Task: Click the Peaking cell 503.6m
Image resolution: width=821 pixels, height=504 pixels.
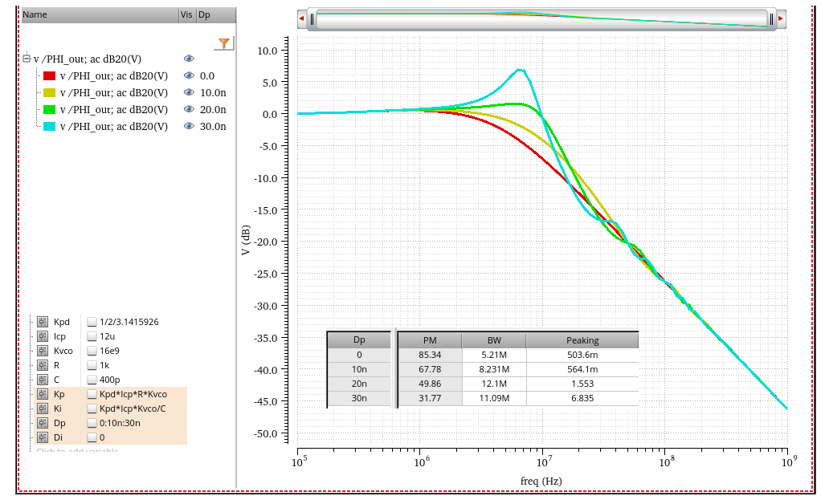Action: 582,355
